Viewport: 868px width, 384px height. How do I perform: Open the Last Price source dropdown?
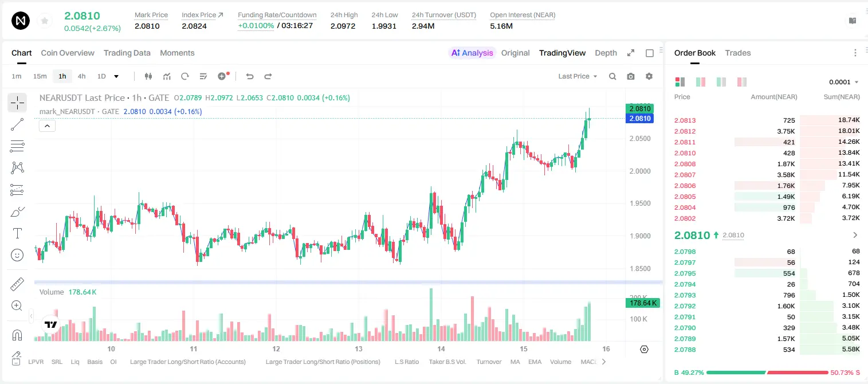(578, 76)
